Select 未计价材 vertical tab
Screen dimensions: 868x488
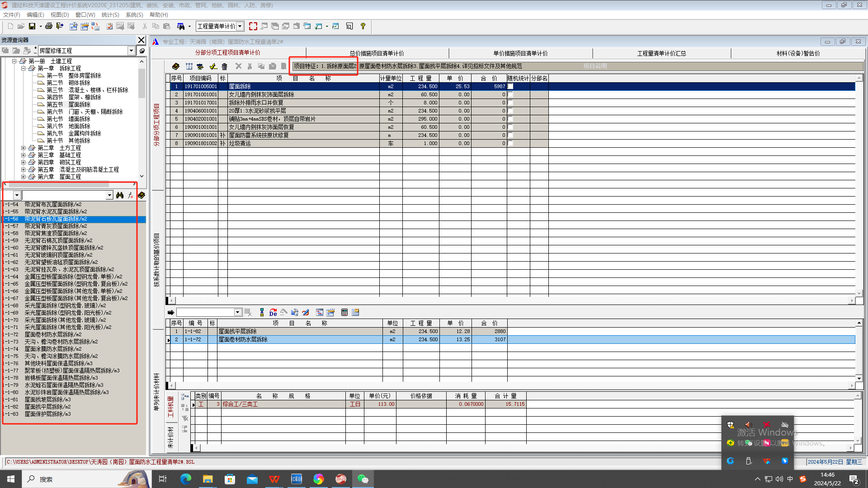[x=170, y=437]
